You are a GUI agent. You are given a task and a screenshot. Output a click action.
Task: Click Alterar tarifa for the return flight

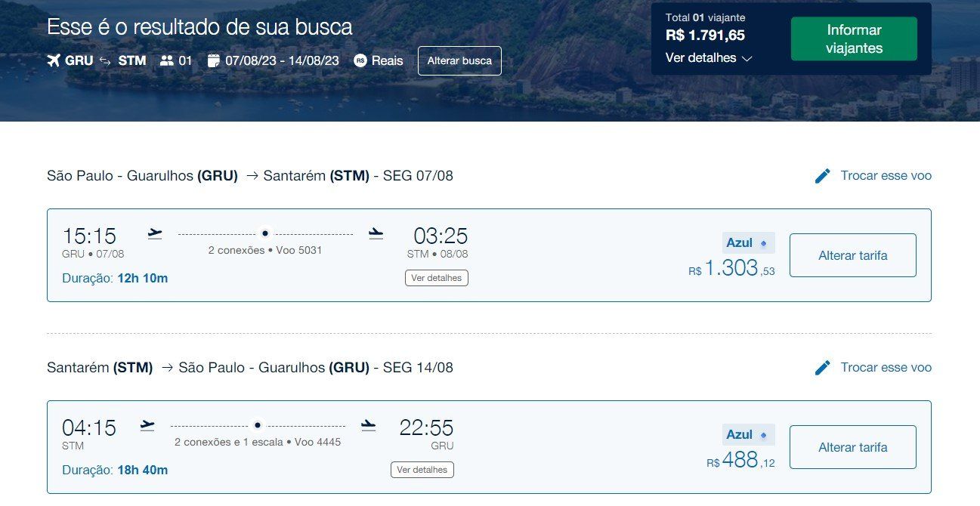853,447
